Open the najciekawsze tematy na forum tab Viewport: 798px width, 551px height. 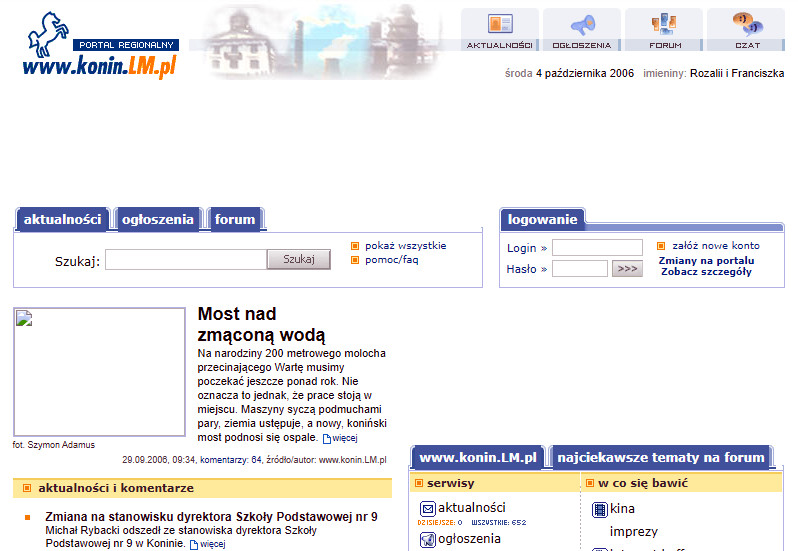661,458
